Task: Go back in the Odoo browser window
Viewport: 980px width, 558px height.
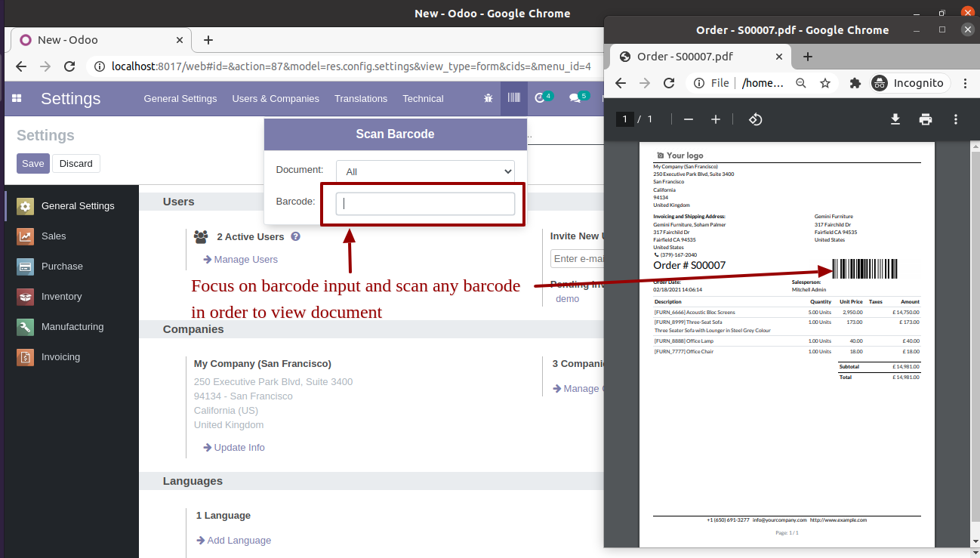Action: point(21,66)
